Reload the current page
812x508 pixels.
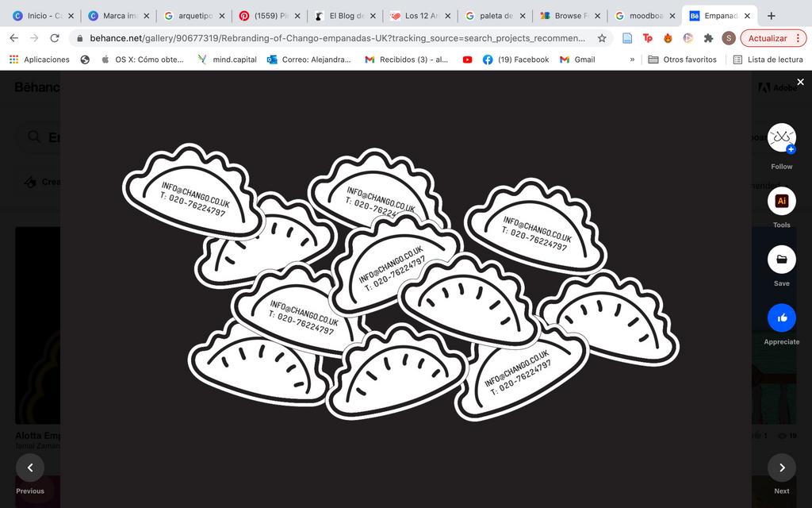click(55, 38)
